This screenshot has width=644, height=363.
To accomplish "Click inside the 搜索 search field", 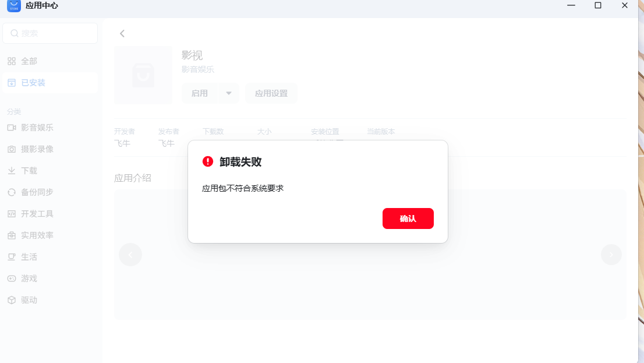I will (x=50, y=33).
